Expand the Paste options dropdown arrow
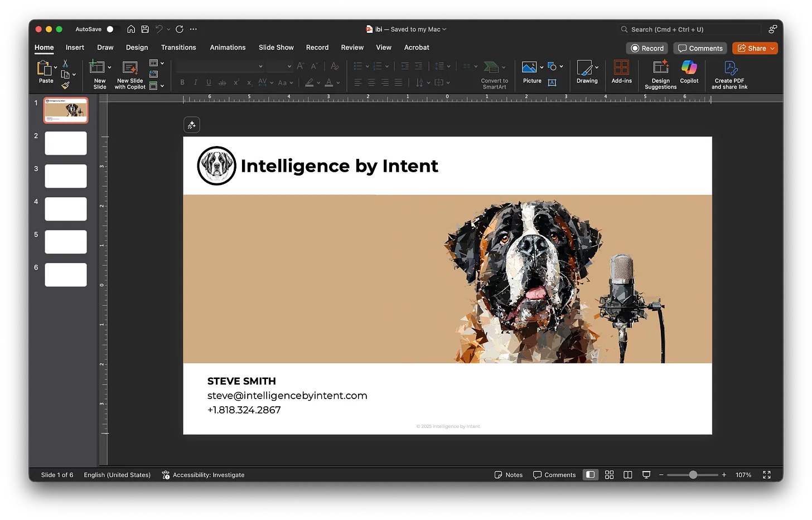The width and height of the screenshot is (812, 520). click(55, 67)
